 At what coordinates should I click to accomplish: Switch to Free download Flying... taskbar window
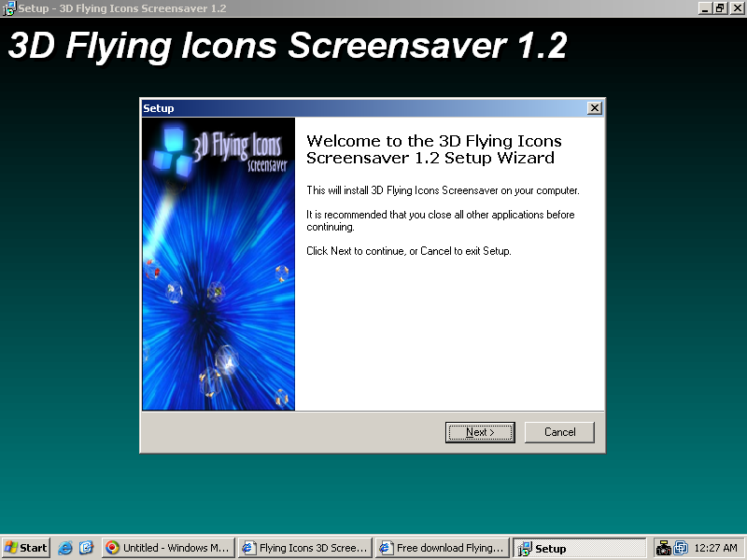tap(442, 548)
